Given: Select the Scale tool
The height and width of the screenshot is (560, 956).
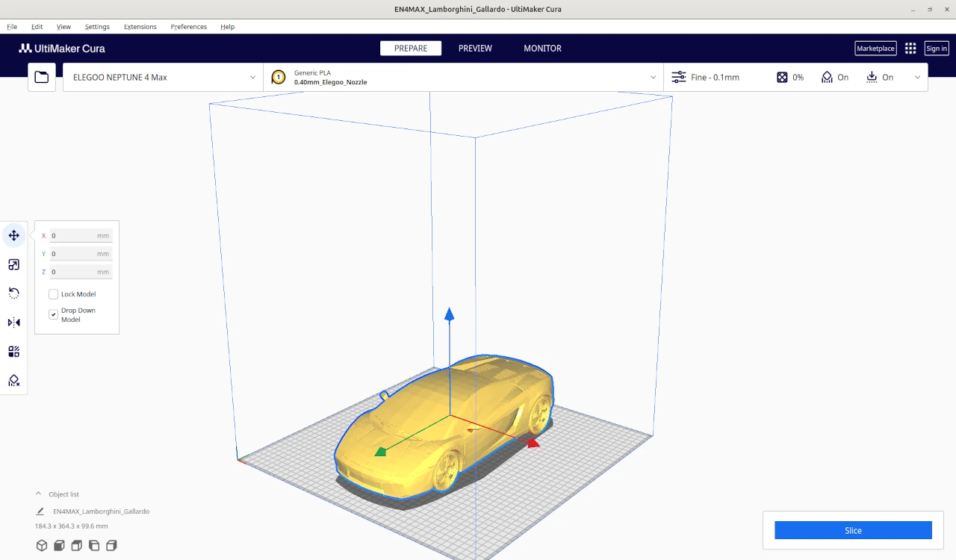Looking at the screenshot, I should [x=13, y=265].
